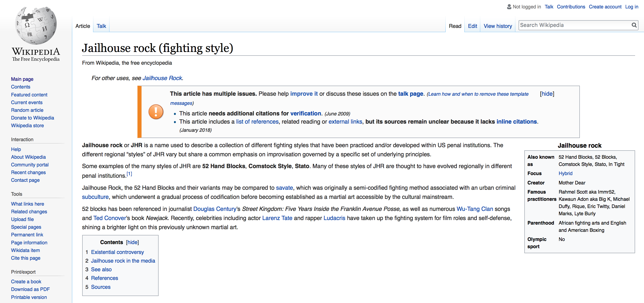Open the Douglas Century link

pyautogui.click(x=215, y=209)
